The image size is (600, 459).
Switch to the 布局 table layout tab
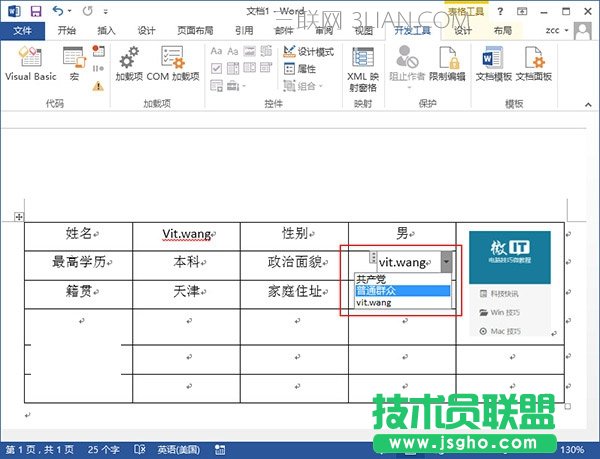point(502,31)
